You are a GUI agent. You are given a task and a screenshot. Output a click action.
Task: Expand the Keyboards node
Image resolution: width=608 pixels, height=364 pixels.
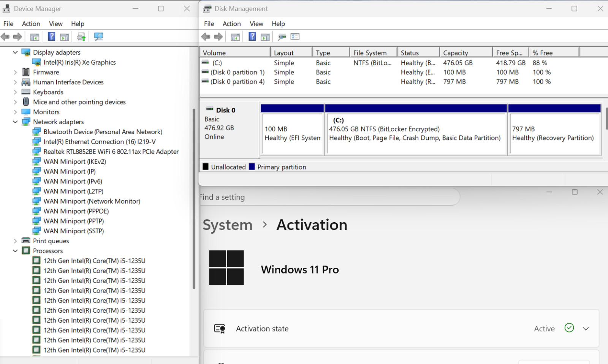coord(15,92)
